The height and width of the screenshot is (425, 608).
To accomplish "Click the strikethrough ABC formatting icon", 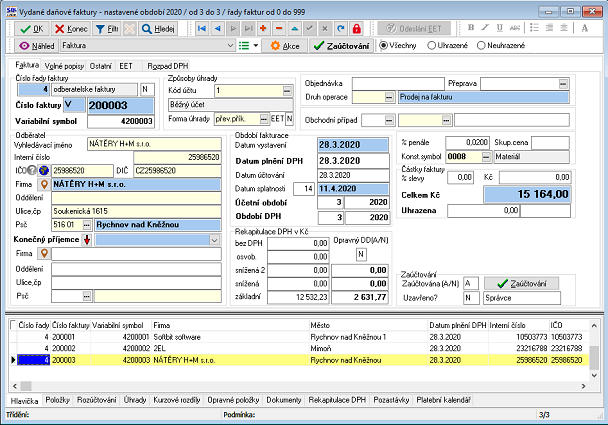I will (515, 28).
